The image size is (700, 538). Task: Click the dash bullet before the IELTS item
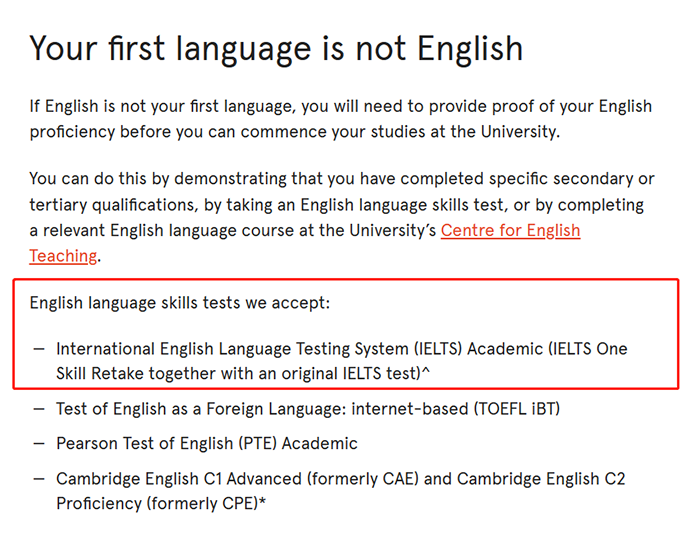click(x=39, y=350)
